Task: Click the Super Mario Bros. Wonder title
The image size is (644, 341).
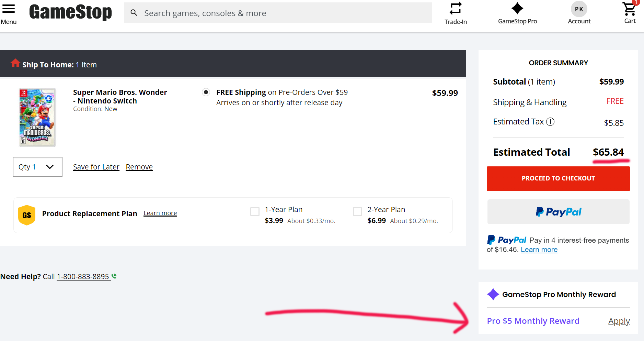Action: coord(120,97)
